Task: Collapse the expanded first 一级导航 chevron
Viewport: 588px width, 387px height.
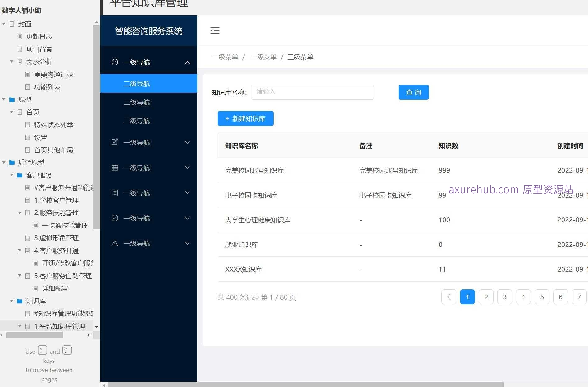Action: pos(187,62)
